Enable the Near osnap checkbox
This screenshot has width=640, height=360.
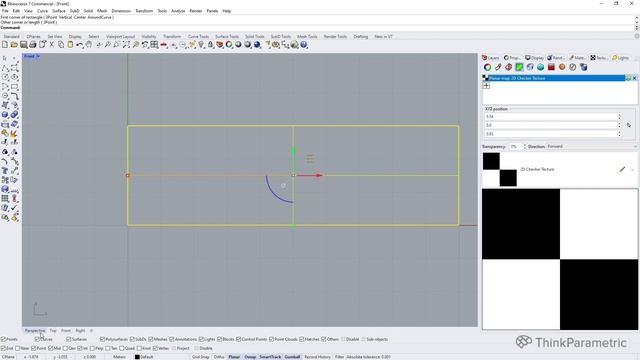(x=18, y=348)
